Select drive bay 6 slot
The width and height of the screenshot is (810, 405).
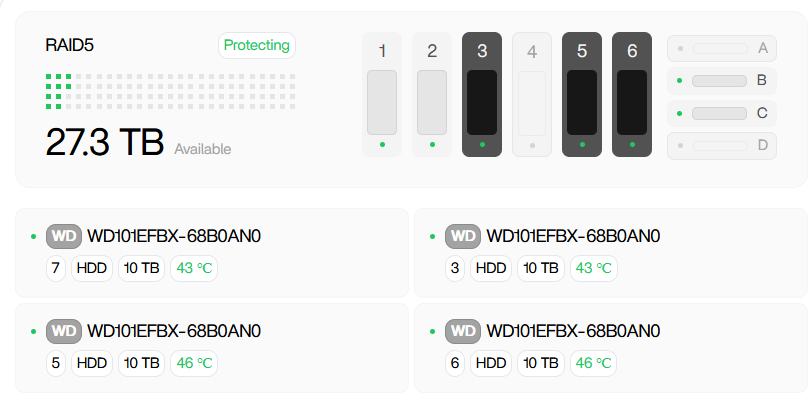[632, 95]
